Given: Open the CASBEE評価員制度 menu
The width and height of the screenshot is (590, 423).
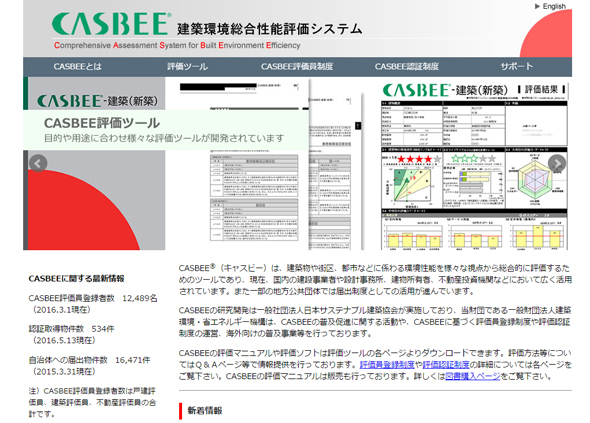Looking at the screenshot, I should pos(297,67).
